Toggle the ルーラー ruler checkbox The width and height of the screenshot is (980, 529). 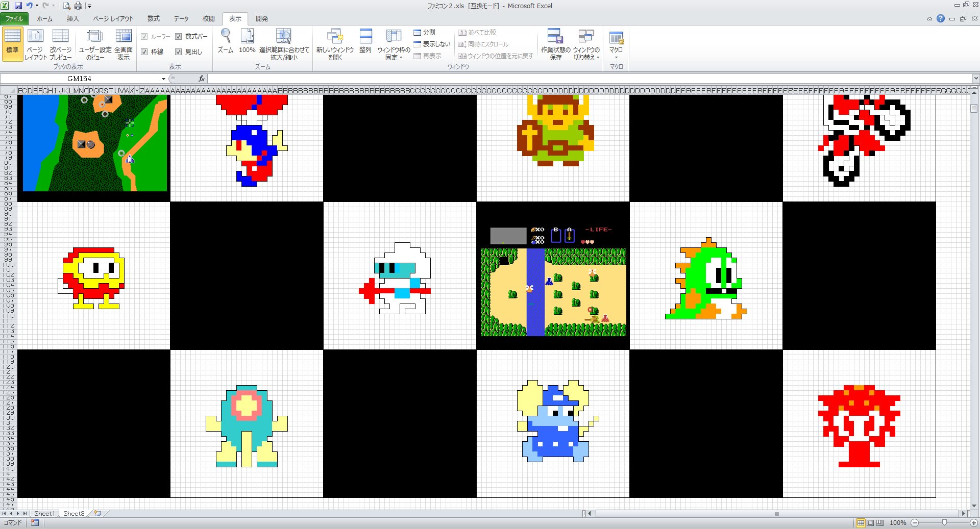tap(144, 36)
